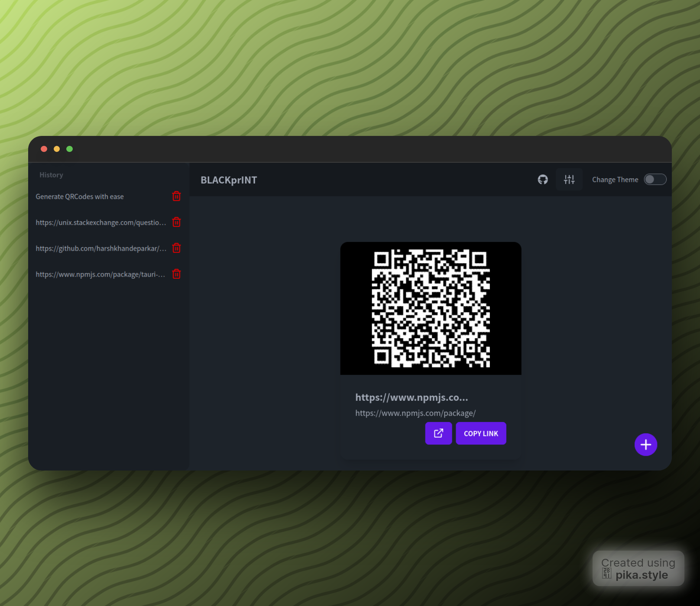Minimize the window with yellow button

point(57,149)
